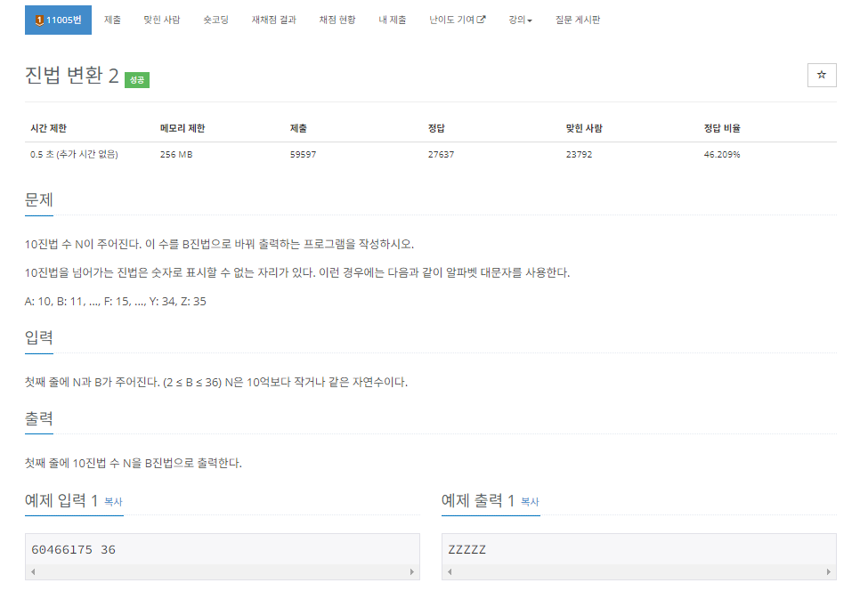The height and width of the screenshot is (591, 868).
Task: Click the 46.209% ratio value
Action: 722,154
